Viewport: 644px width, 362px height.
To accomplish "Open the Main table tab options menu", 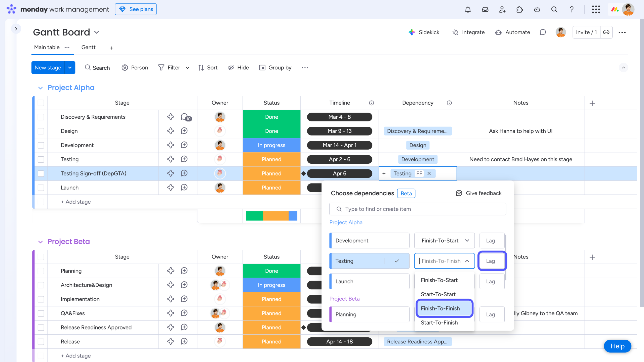I will tap(67, 47).
